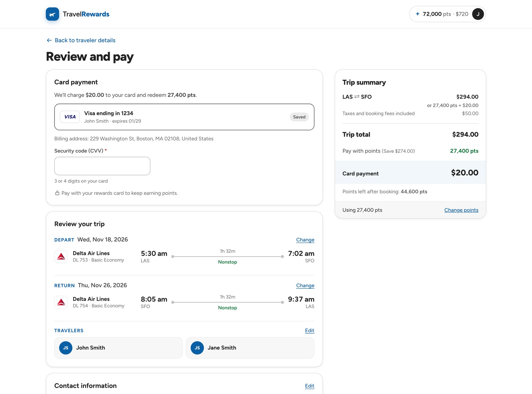
Task: Click the Saved badge on the Visa card
Action: coord(299,117)
